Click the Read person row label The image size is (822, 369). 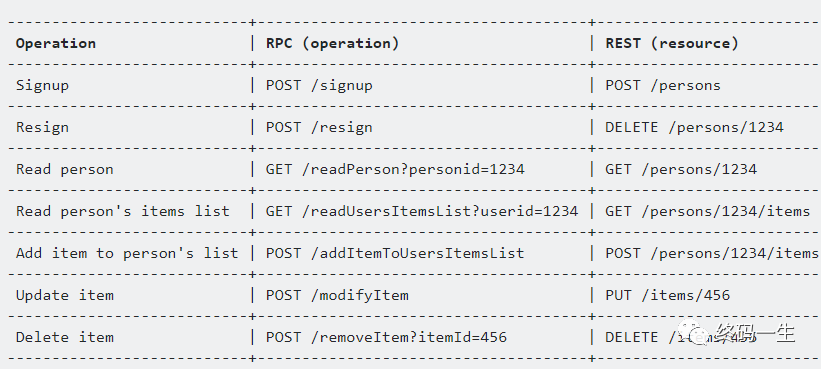click(64, 169)
